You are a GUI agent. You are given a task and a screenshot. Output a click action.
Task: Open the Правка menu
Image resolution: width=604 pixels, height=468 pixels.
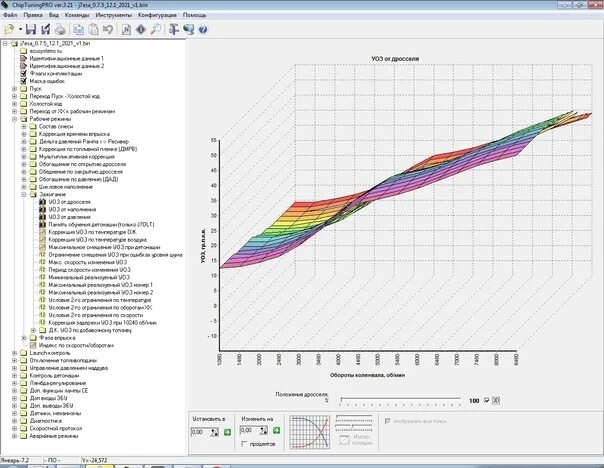[x=33, y=15]
